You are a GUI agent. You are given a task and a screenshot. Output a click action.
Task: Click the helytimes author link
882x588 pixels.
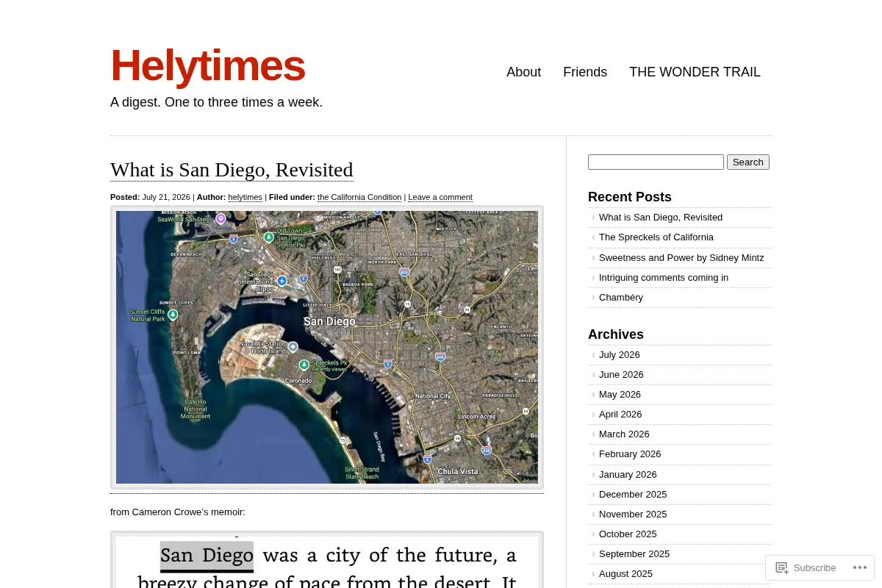[245, 197]
